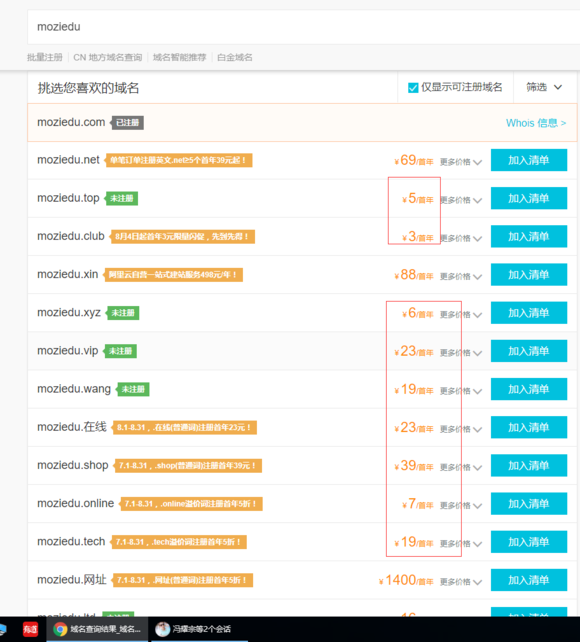Select the moziedu.wang domain name
This screenshot has height=642, width=580.
point(74,389)
